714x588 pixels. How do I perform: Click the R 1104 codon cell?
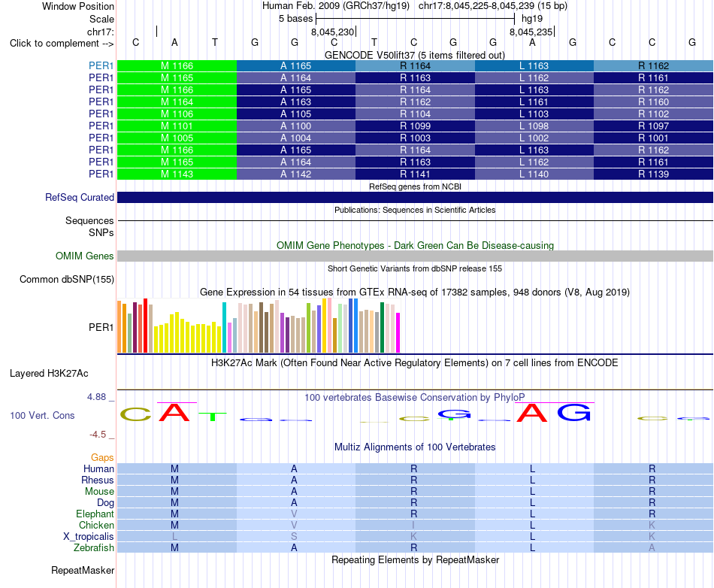point(416,114)
